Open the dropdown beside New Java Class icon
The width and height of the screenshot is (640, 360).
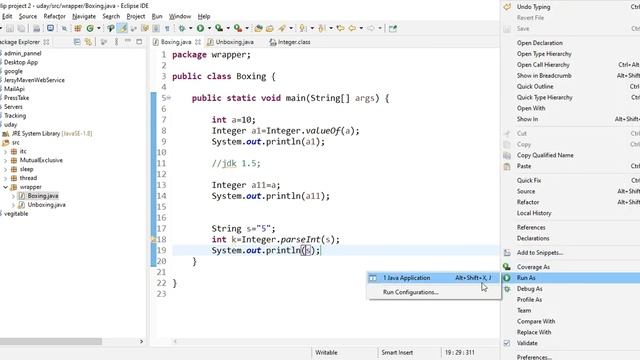pos(98,28)
